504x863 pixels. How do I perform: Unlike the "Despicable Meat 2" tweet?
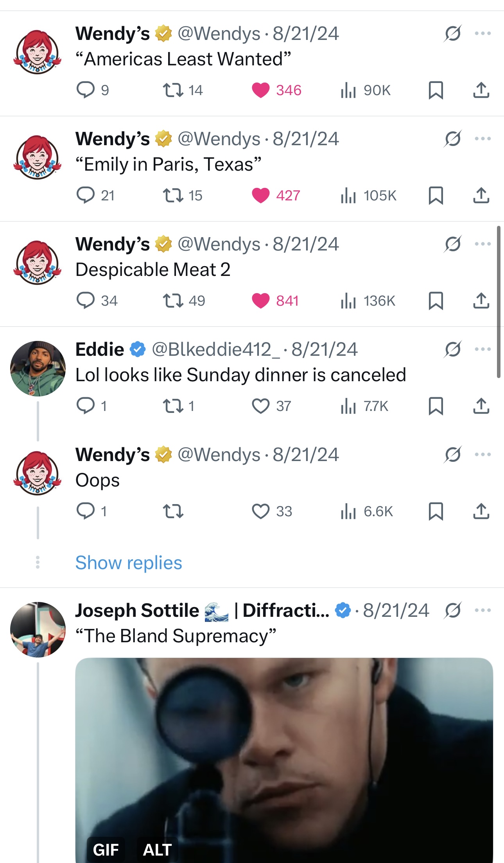tap(261, 301)
